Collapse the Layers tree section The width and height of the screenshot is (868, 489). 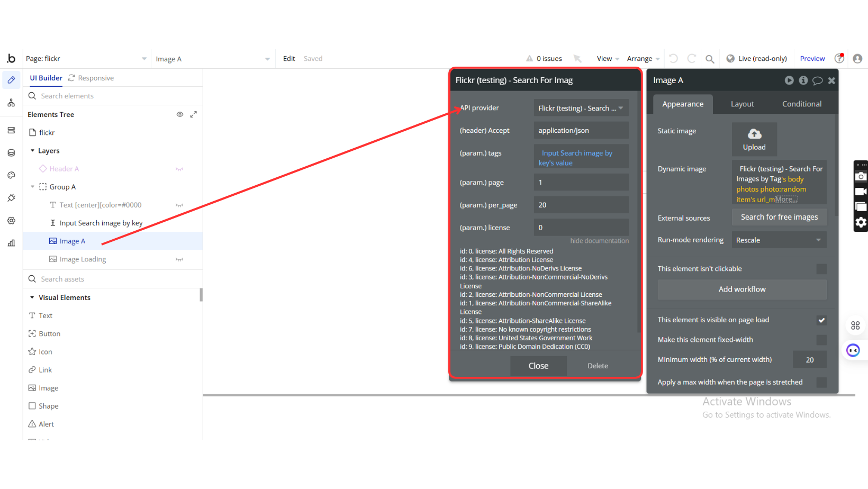32,151
